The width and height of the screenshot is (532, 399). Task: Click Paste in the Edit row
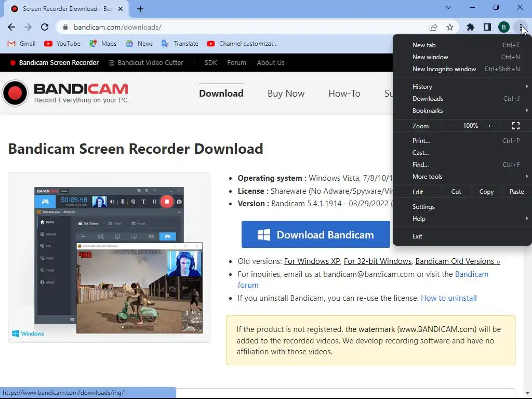516,192
